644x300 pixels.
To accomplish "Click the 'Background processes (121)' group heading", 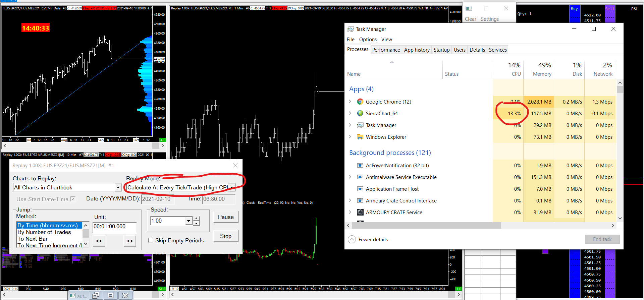I will tap(390, 153).
